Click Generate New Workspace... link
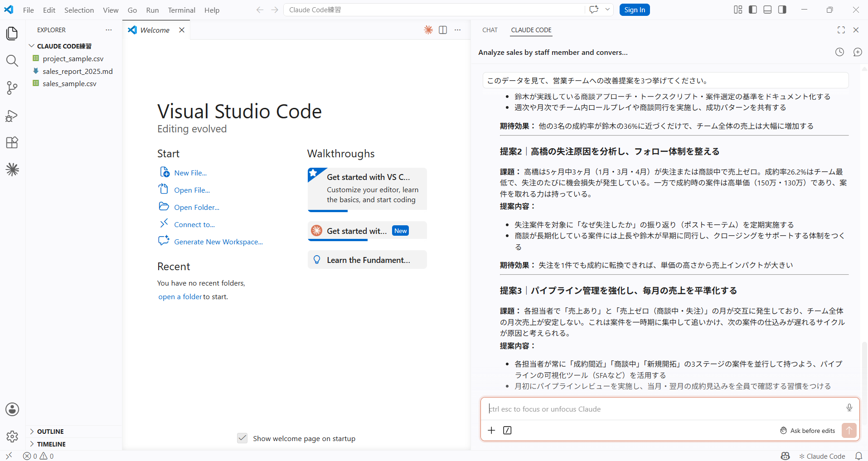This screenshot has width=868, height=461. click(x=218, y=242)
